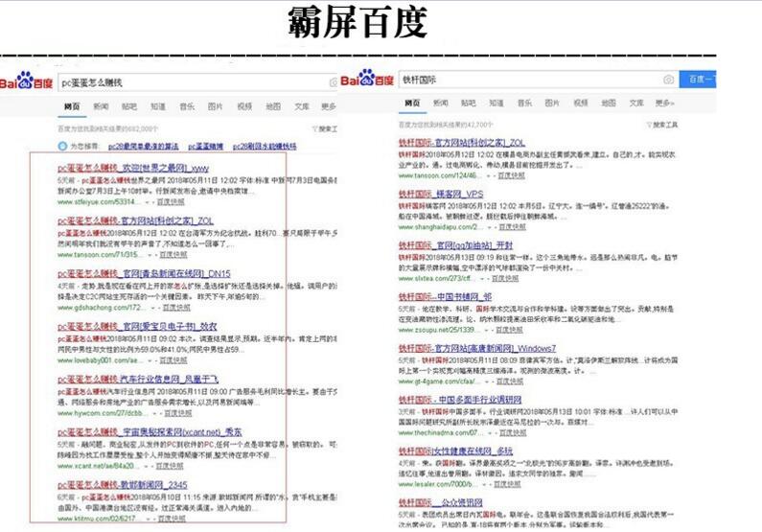Image resolution: width=762 pixels, height=532 pixels.
Task: Click URL www.lesaler.com/7000/b on right page
Action: (x=436, y=484)
